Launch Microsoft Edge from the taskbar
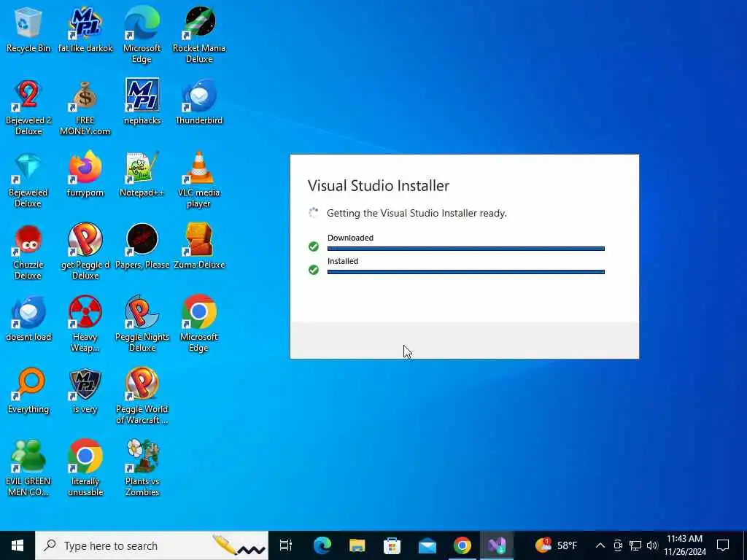This screenshot has height=560, width=747. pyautogui.click(x=322, y=545)
